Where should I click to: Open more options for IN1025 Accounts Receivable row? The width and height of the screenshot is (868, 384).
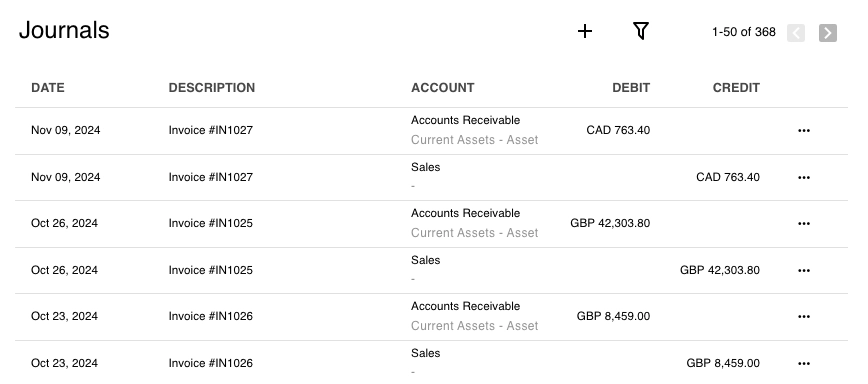pos(804,224)
